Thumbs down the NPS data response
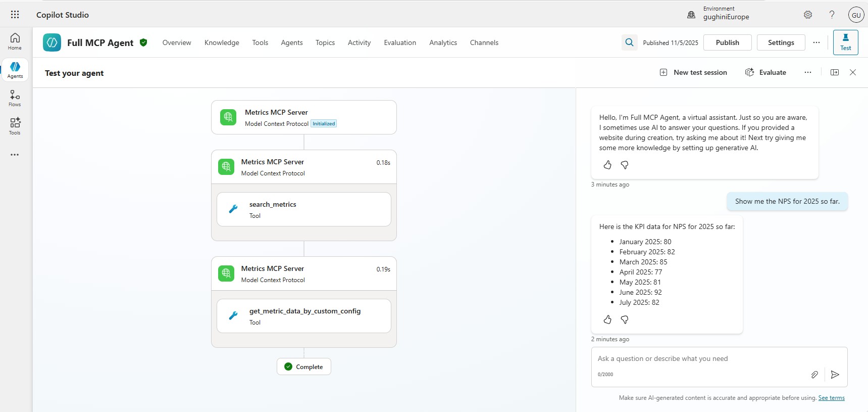The image size is (868, 412). 625,319
